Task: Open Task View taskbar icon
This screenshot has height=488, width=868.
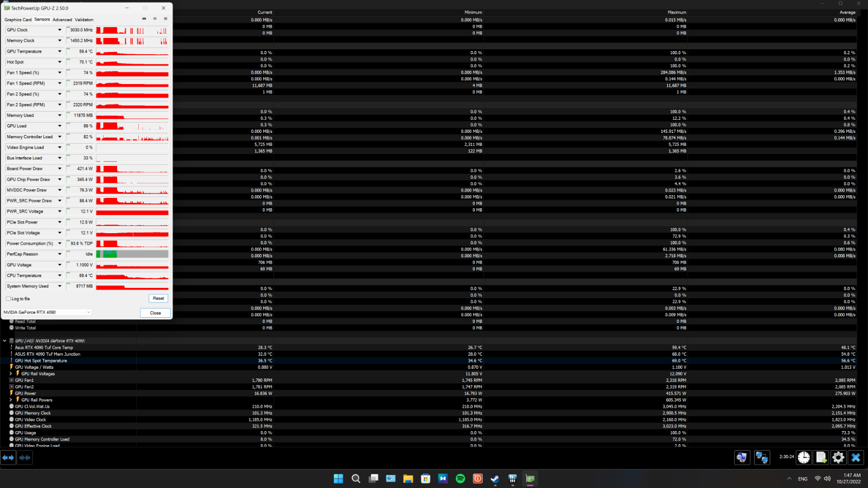Action: tap(373, 478)
